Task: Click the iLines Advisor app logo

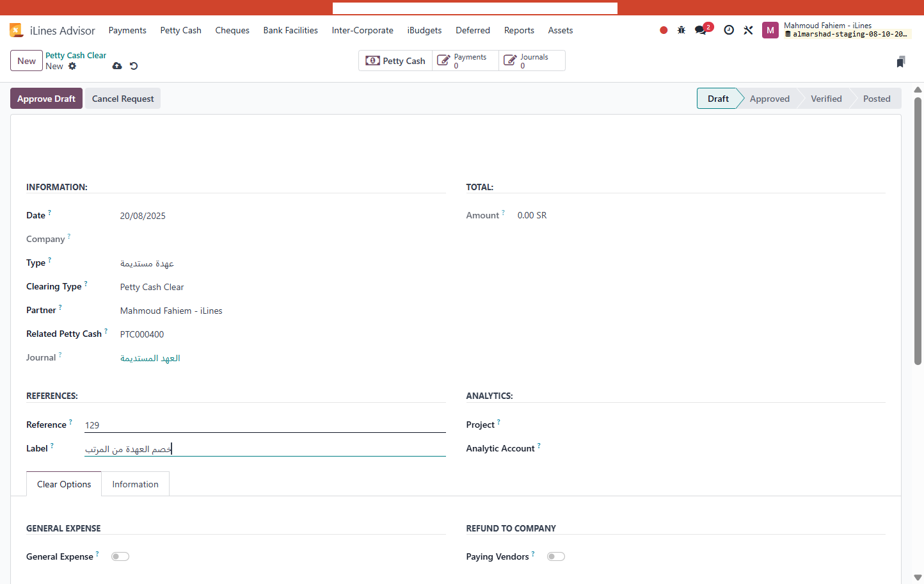Action: [16, 30]
